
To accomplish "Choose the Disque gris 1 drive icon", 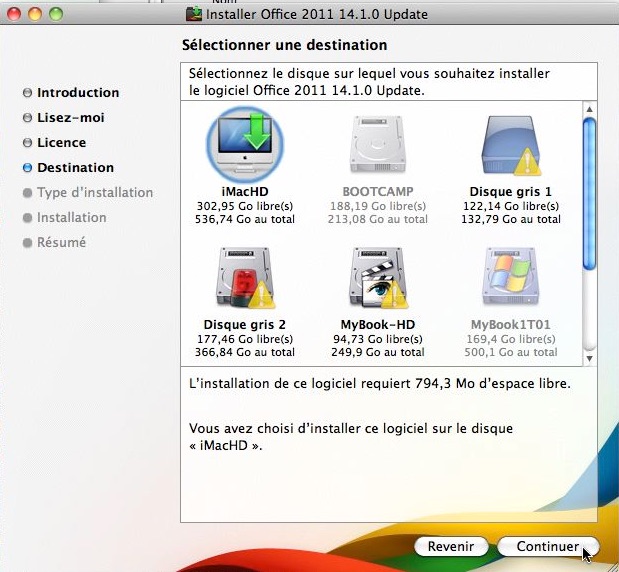I will point(511,145).
